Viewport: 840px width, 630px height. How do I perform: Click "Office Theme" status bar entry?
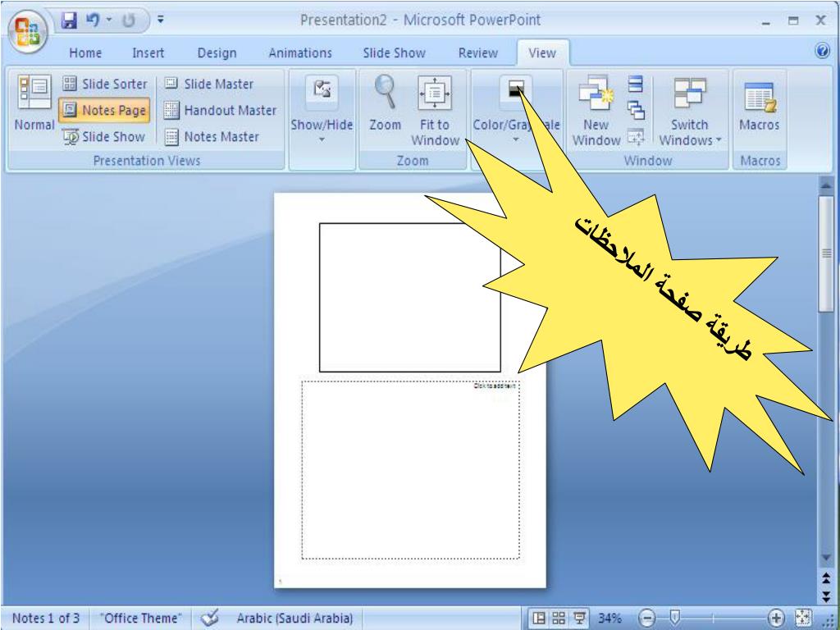141,619
